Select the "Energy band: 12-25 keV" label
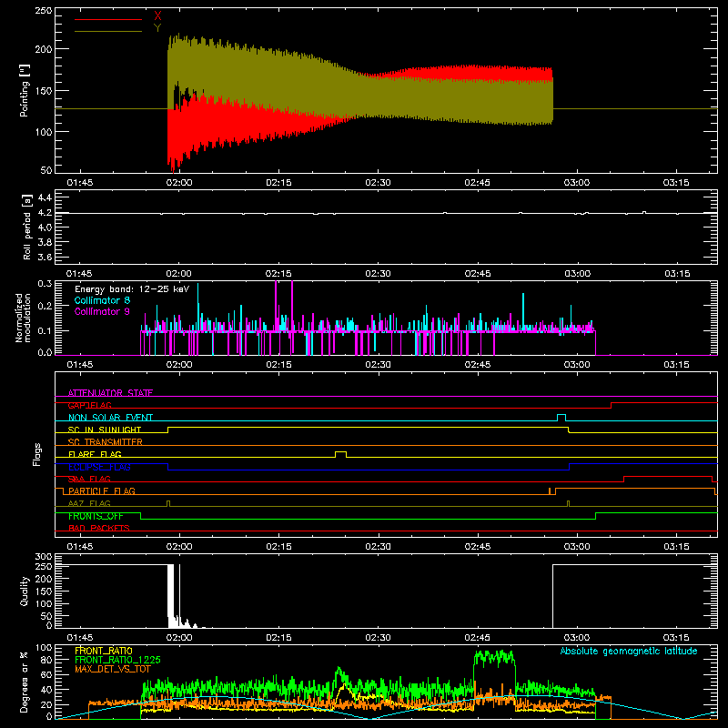 click(132, 289)
